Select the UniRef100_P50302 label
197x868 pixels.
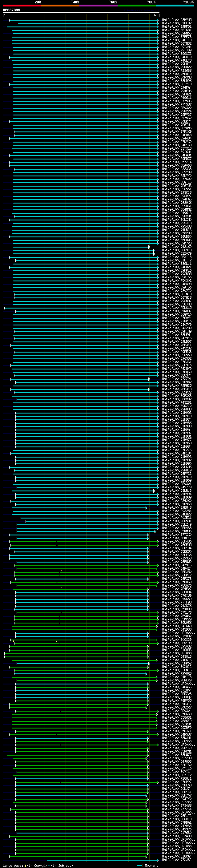(x=176, y=281)
